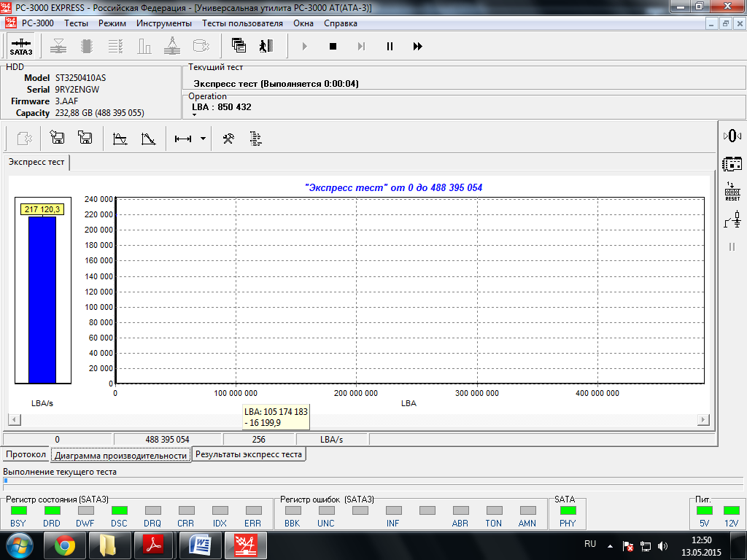
Task: Click the LBA/s units field
Action: [332, 440]
